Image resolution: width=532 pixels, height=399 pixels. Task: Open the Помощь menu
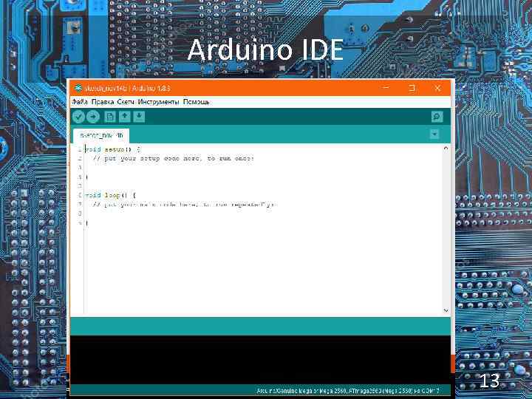pyautogui.click(x=196, y=102)
